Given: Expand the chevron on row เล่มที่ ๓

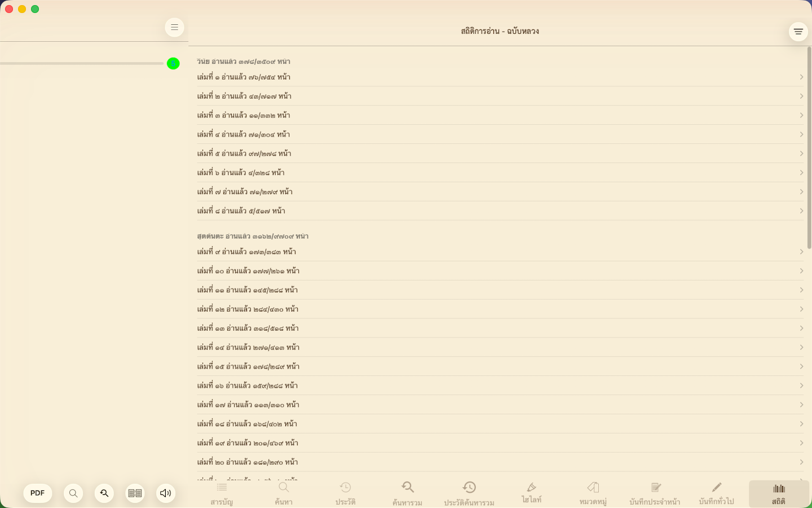Looking at the screenshot, I should point(801,115).
